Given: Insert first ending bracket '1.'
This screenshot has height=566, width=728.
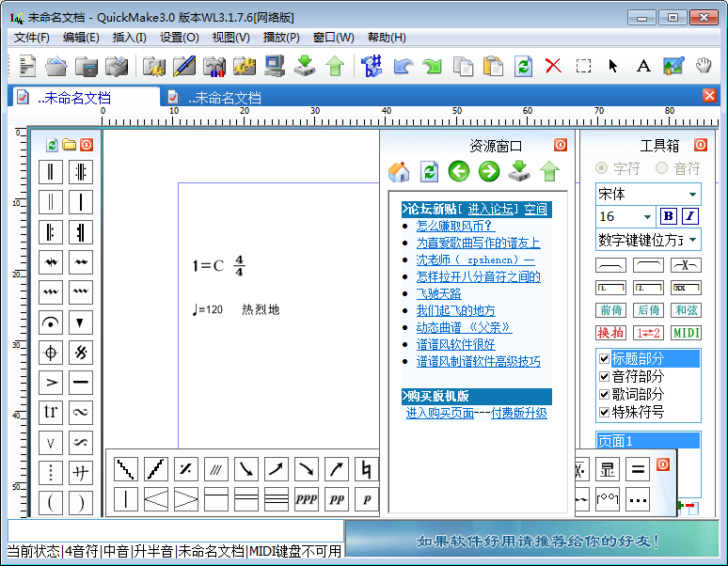Looking at the screenshot, I should [x=610, y=288].
